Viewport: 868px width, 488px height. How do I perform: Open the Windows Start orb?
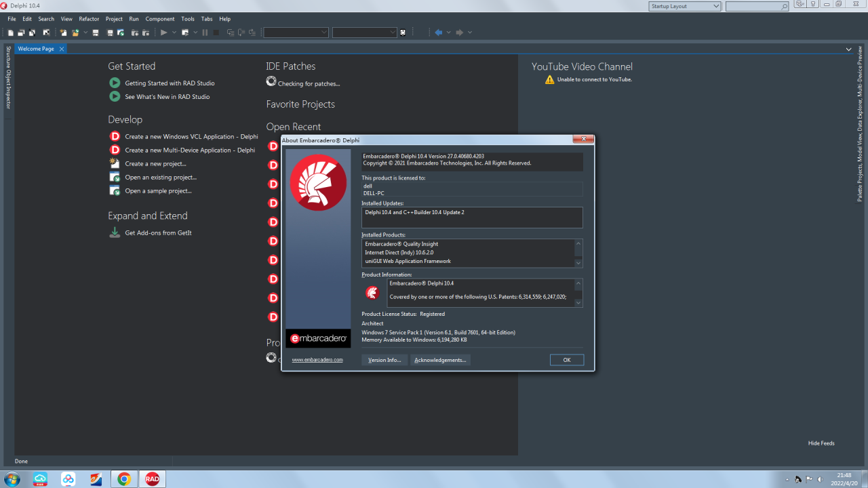[x=12, y=479]
